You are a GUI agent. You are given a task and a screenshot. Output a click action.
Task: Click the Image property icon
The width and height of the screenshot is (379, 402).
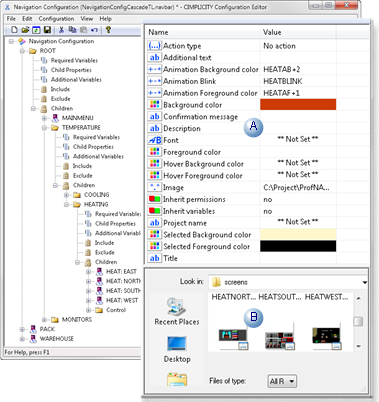(154, 187)
